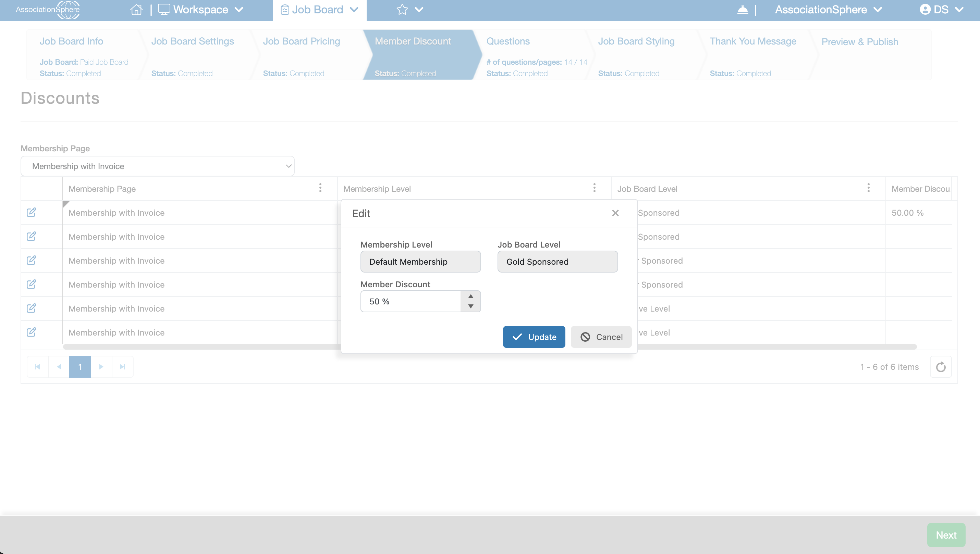Open the Membership Page column menu
The height and width of the screenshot is (554, 980).
pos(320,188)
